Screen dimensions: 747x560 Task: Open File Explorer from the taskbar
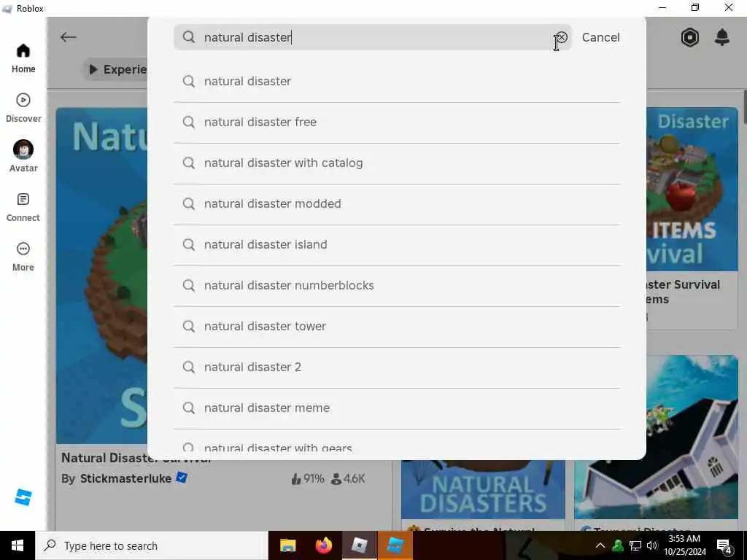click(287, 545)
